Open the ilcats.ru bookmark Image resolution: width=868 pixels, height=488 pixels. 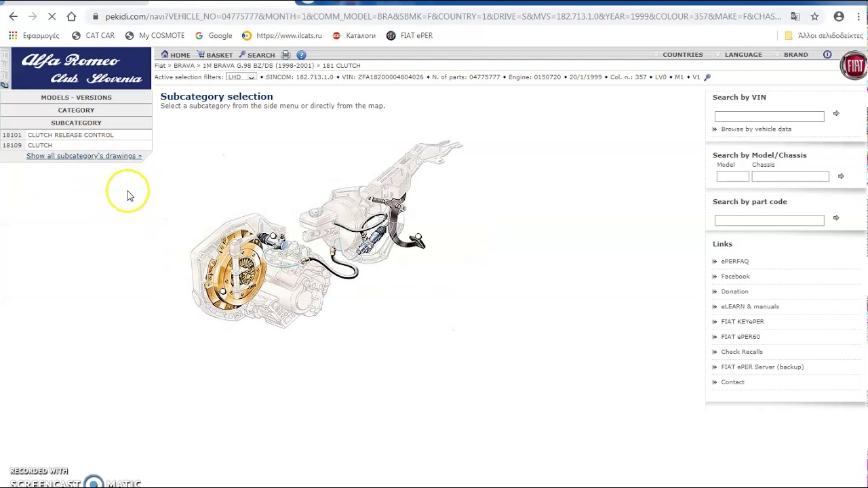click(281, 35)
